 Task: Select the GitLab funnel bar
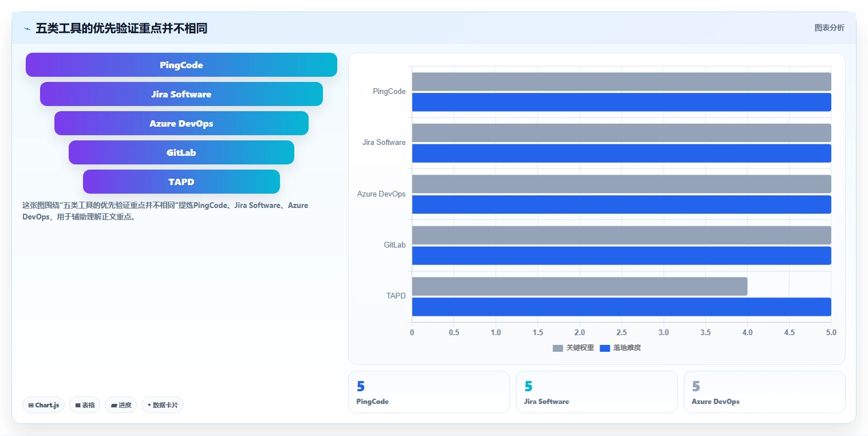click(x=182, y=152)
